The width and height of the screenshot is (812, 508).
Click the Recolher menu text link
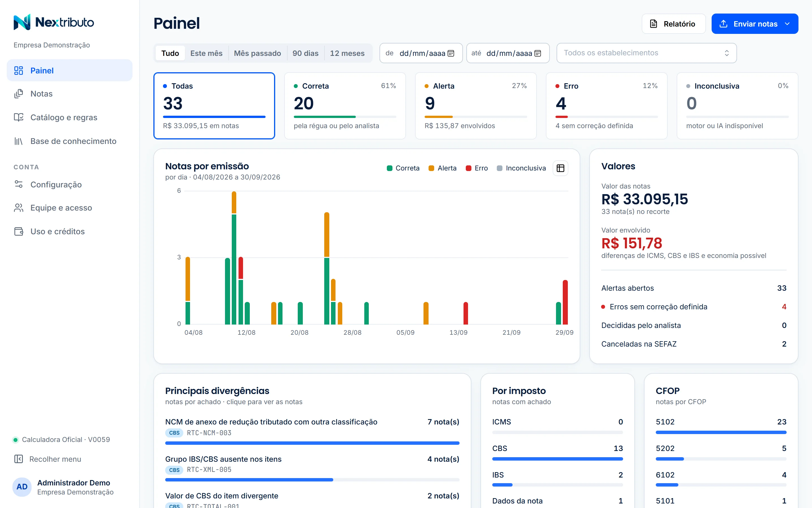click(x=55, y=459)
